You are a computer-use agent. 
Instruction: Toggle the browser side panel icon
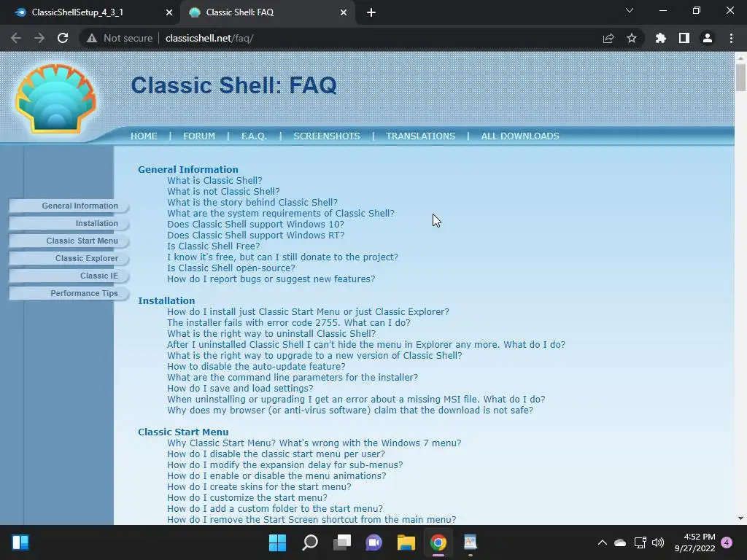click(684, 38)
